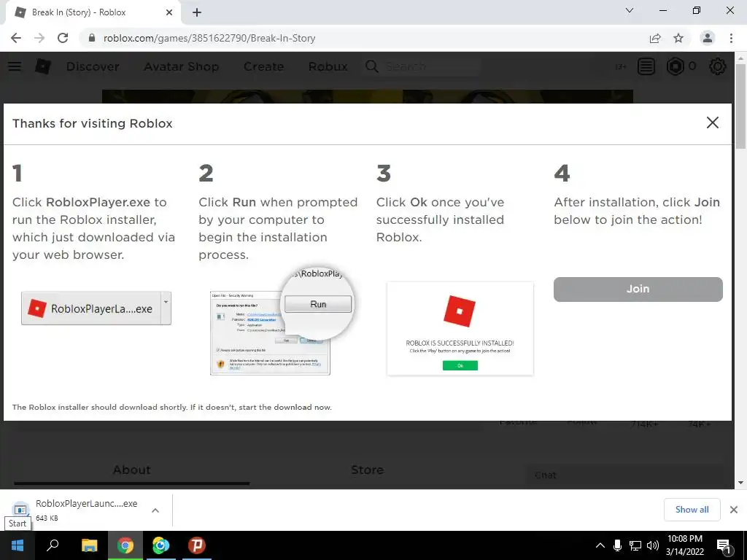
Task: Open the Windows Start menu
Action: tap(18, 545)
